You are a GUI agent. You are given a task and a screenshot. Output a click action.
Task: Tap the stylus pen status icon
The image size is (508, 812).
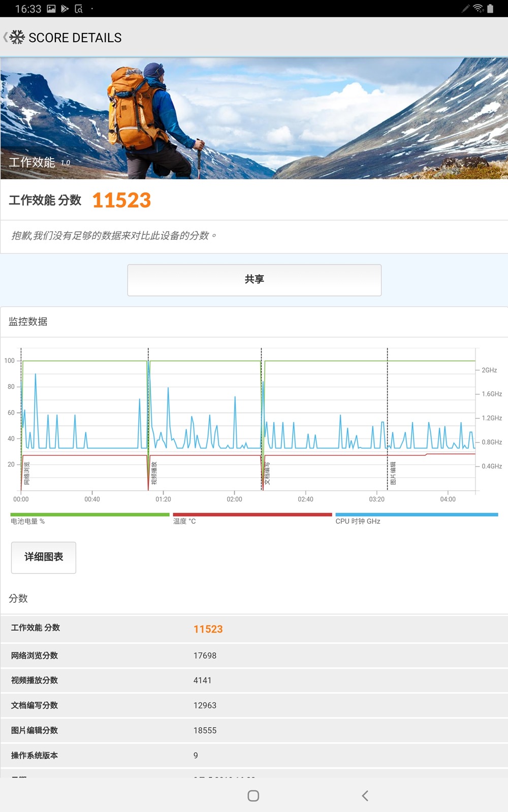click(465, 9)
